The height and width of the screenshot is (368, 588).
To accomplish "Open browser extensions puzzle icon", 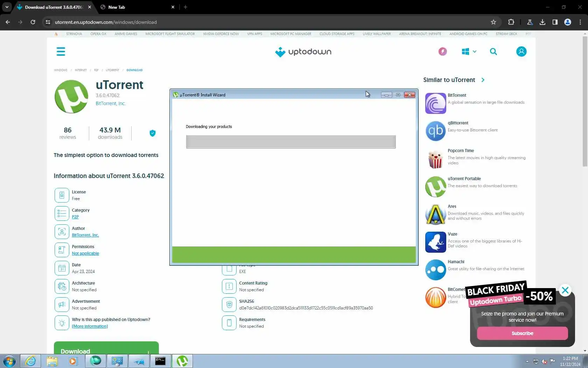I will (x=511, y=22).
